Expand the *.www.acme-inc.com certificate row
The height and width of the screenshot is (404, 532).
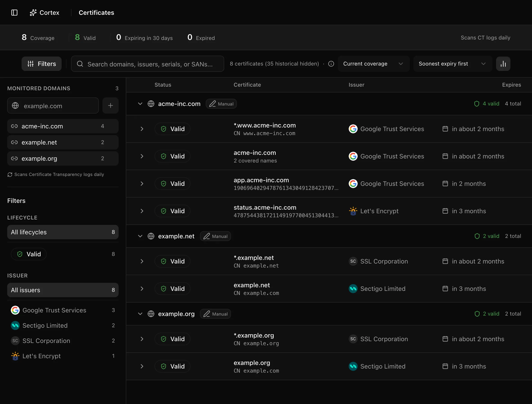[x=142, y=129]
